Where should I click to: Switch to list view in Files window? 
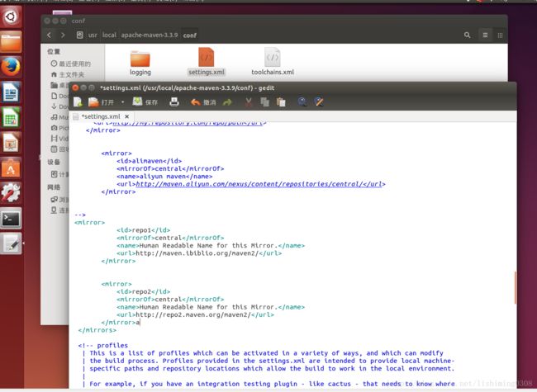point(485,35)
